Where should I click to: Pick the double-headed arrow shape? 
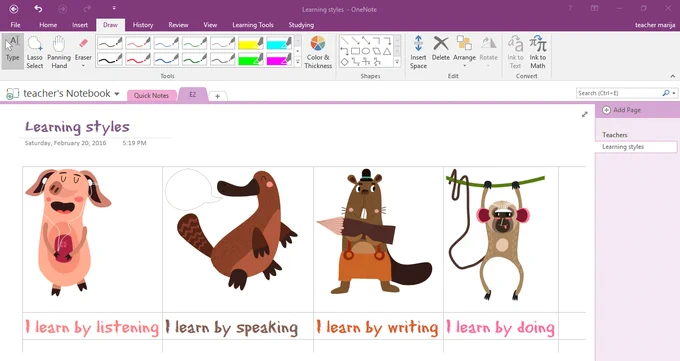tap(366, 41)
